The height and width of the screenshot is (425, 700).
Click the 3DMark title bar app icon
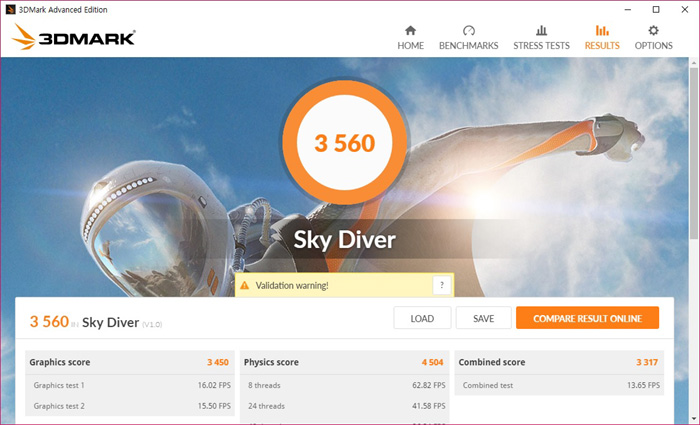[11, 9]
